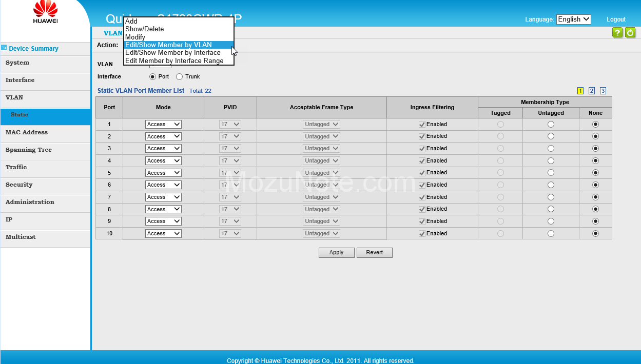Click the Device Summary arrow icon

pyautogui.click(x=4, y=48)
